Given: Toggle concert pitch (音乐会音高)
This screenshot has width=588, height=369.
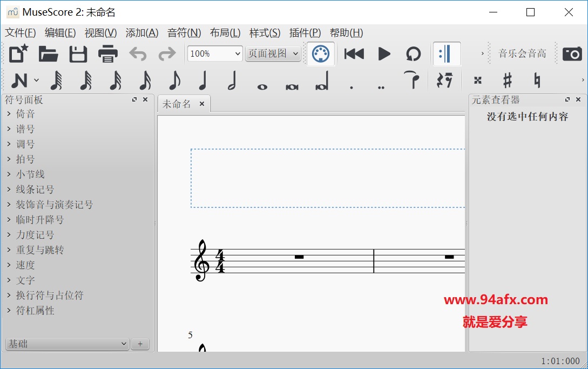Looking at the screenshot, I should (x=522, y=53).
